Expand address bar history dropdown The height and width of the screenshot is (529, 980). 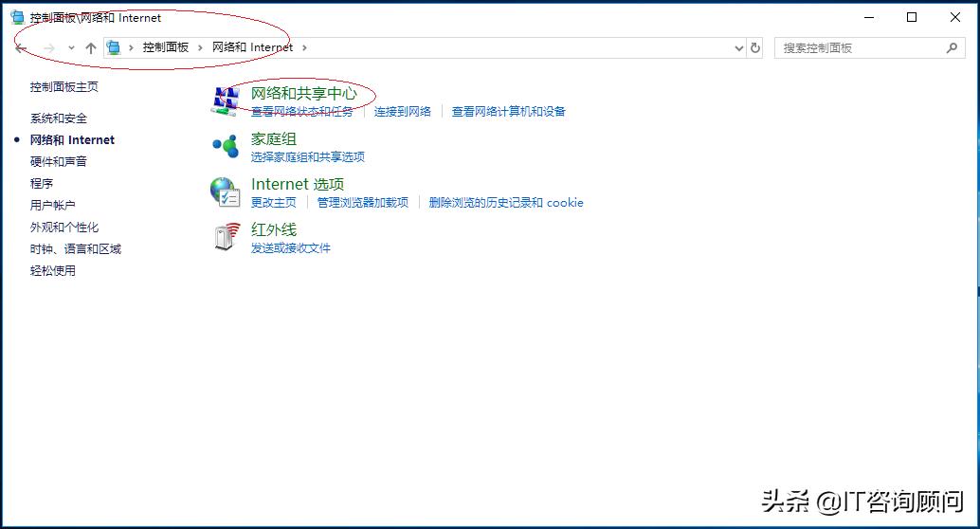738,47
